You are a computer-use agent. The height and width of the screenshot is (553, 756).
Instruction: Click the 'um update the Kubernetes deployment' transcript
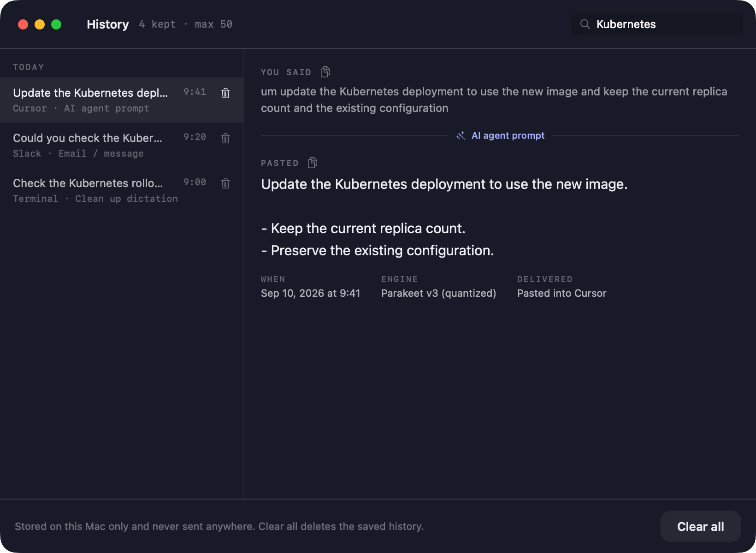pyautogui.click(x=494, y=100)
